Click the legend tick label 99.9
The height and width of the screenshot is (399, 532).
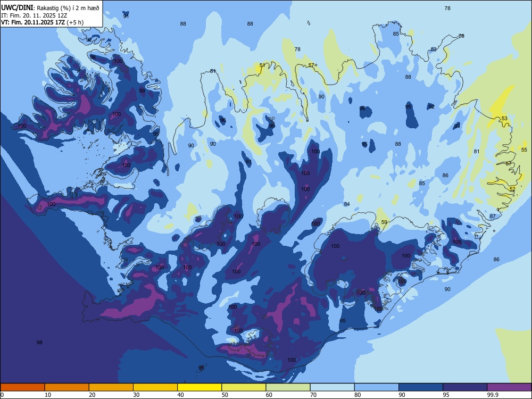(x=492, y=395)
